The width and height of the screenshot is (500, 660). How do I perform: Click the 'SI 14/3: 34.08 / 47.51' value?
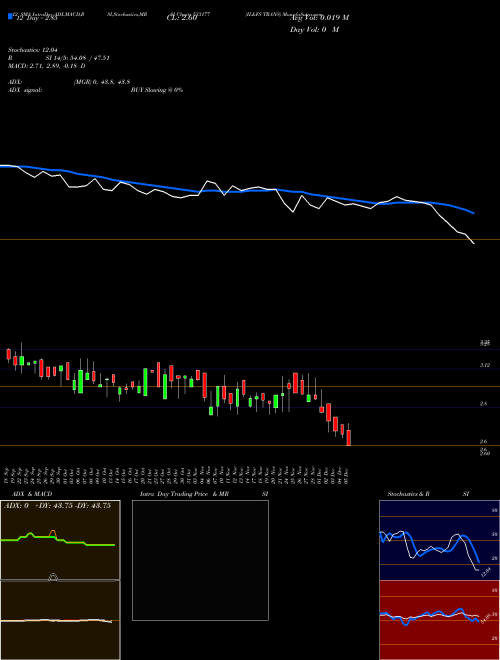point(78,58)
